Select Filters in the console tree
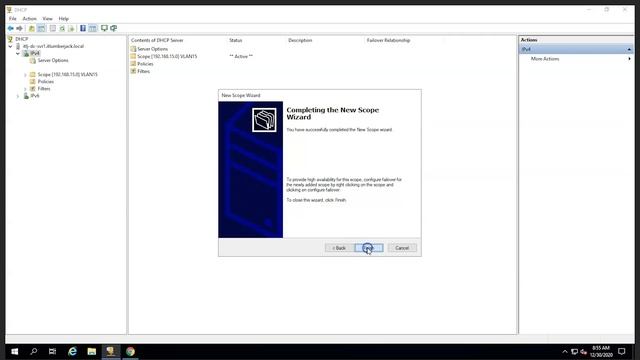This screenshot has width=640, height=360. pyautogui.click(x=44, y=89)
